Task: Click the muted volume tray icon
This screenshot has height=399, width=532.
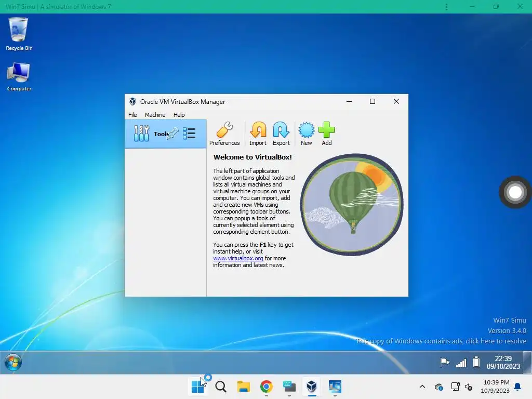Action: [469, 387]
